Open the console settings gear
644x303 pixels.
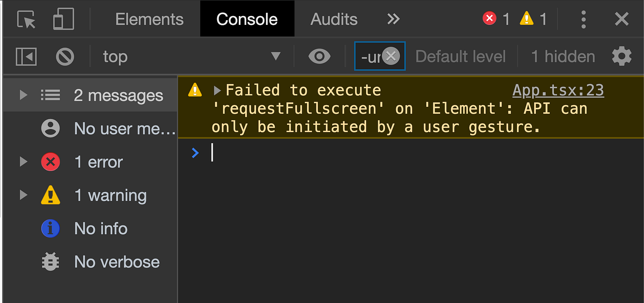point(621,56)
